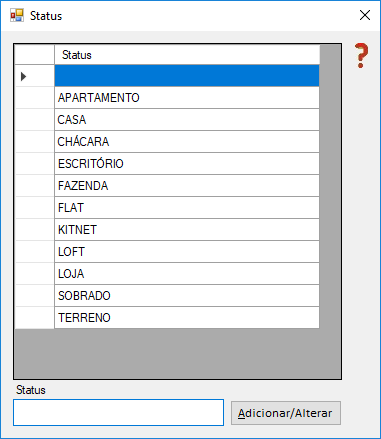Select the SOBRADO row
Viewport: 381px width, 439px height.
[187, 296]
